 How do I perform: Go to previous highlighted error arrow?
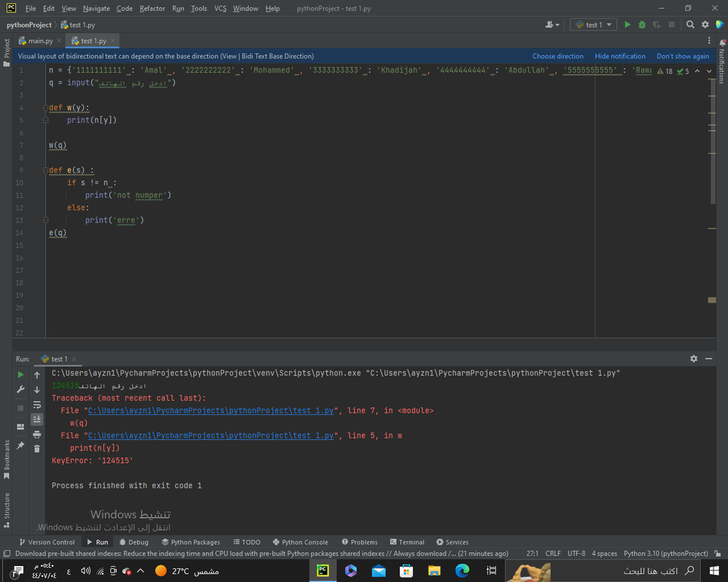(697, 71)
